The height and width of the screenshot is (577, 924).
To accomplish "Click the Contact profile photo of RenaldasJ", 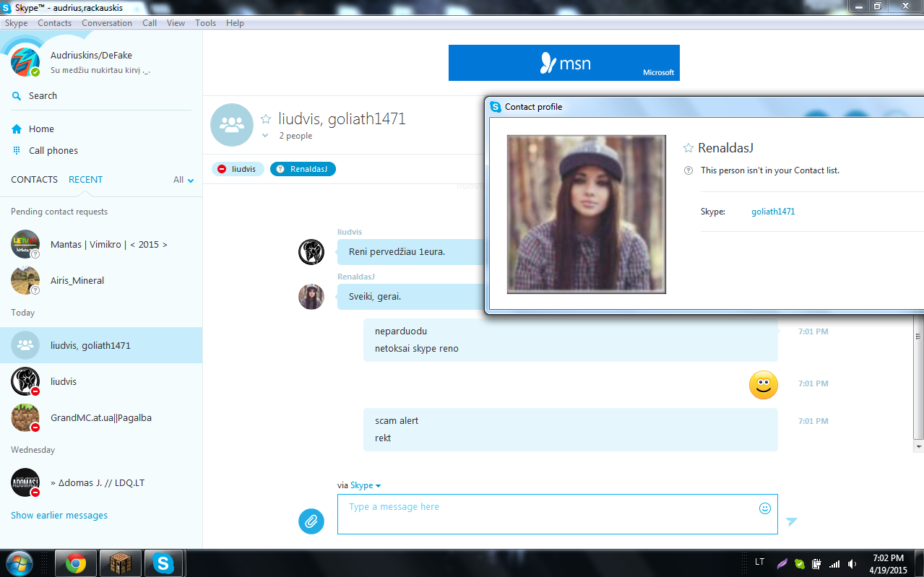I will click(x=586, y=214).
